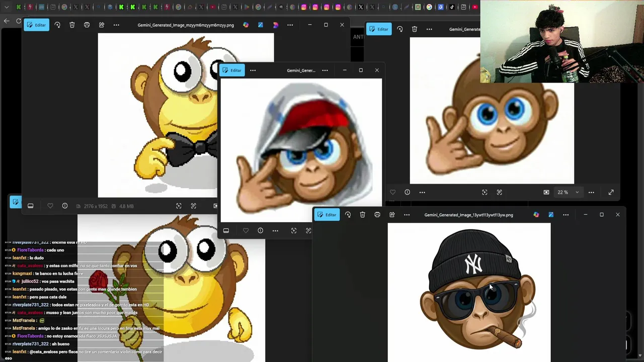This screenshot has height=362, width=644.
Task: Click the blue square app icon in the 13ywt113ywt113yw.png window
Action: pos(551,215)
